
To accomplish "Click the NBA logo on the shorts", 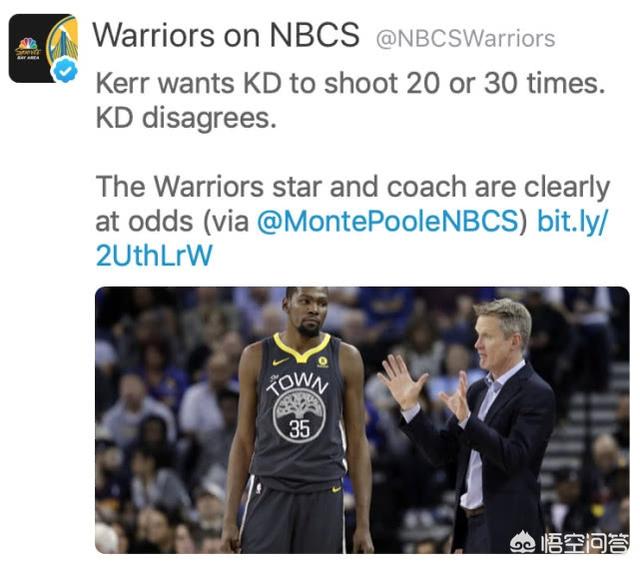I will (258, 487).
